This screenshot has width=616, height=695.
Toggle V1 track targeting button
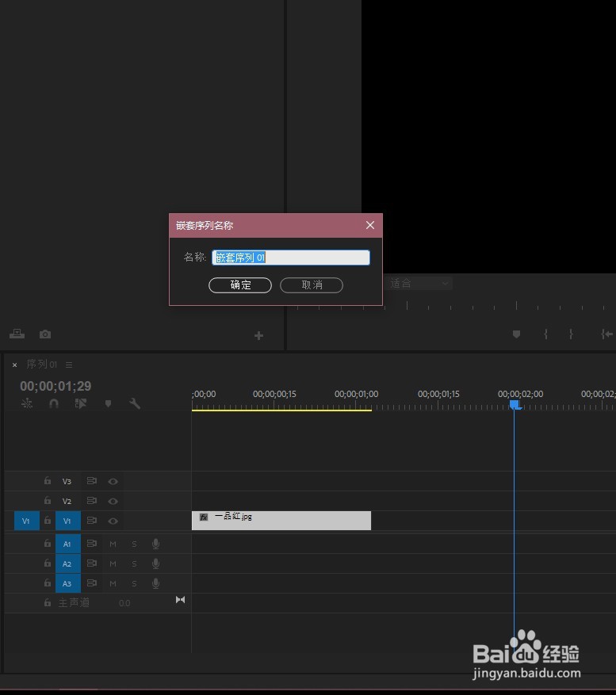point(68,521)
